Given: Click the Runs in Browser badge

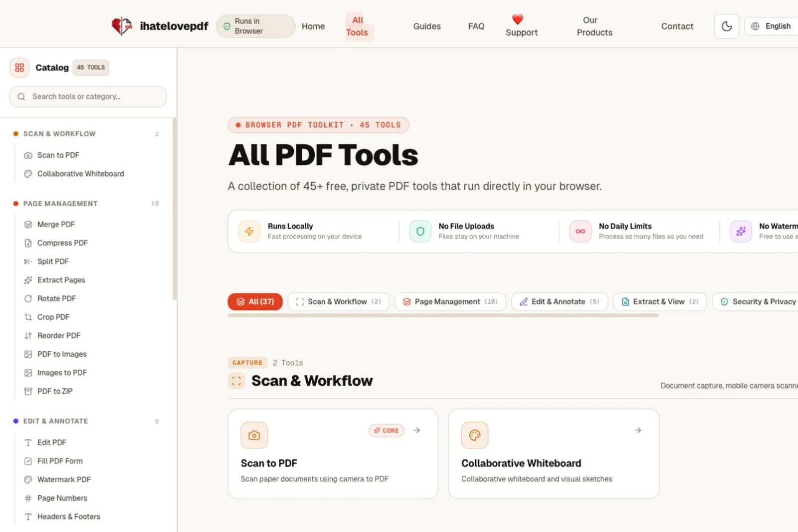Looking at the screenshot, I should pos(255,26).
